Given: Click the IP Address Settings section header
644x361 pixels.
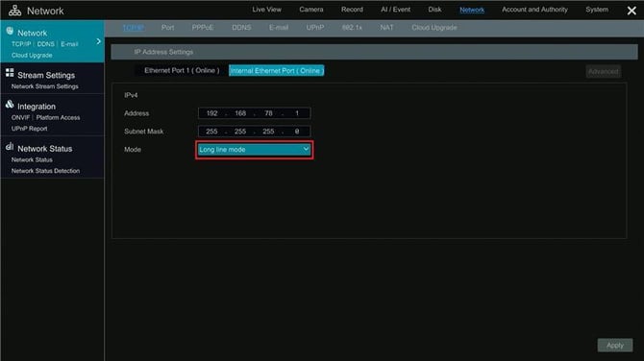Looking at the screenshot, I should pyautogui.click(x=374, y=52).
